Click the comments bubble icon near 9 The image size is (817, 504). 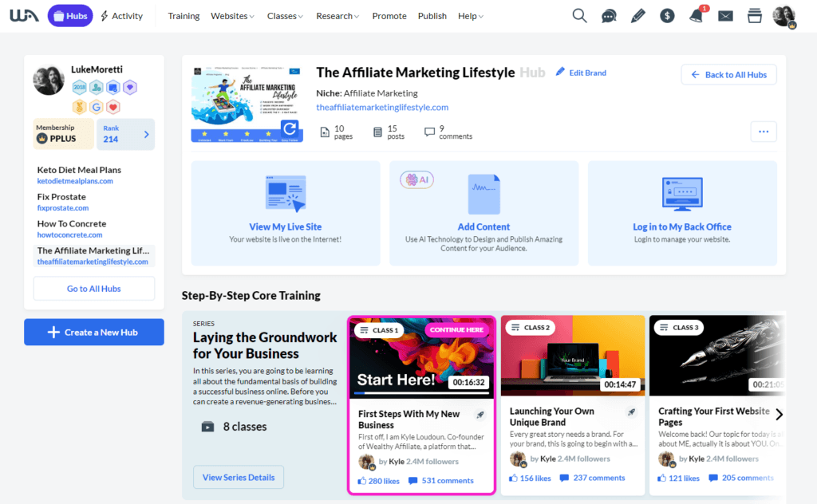(x=429, y=132)
